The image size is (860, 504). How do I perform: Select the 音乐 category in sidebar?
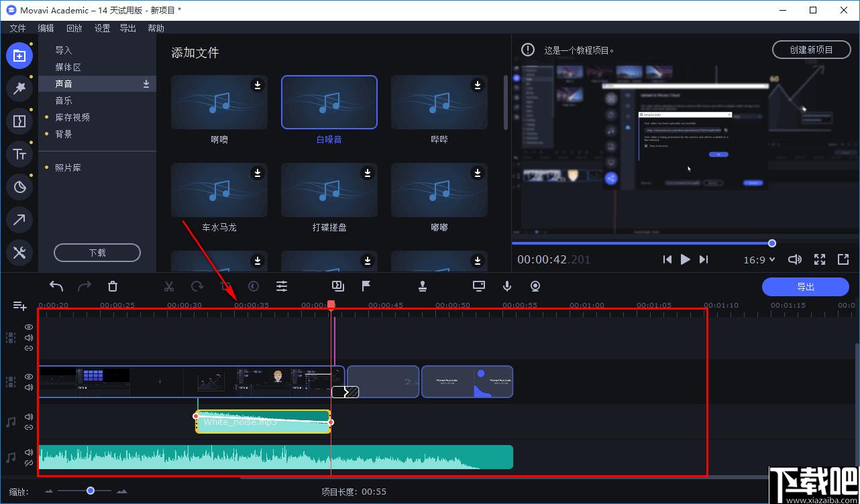pos(64,101)
